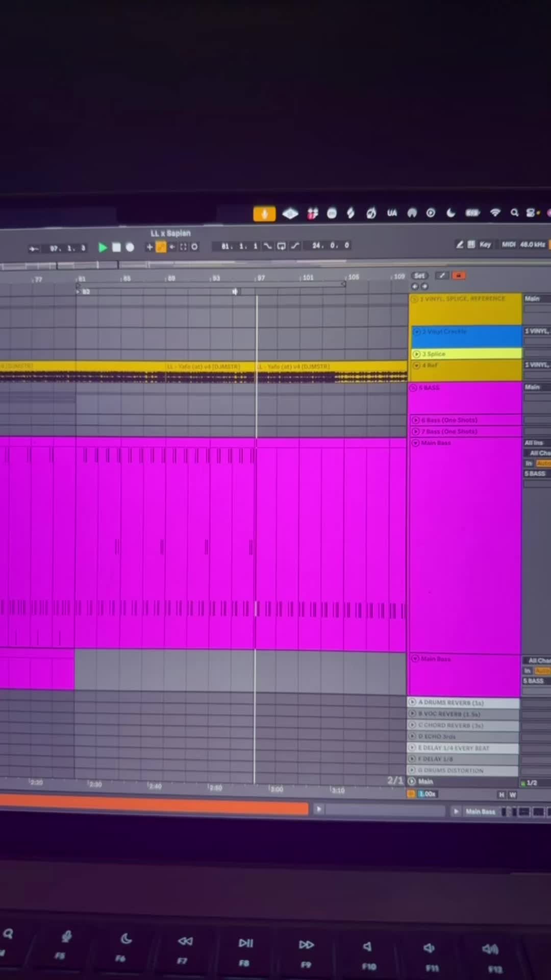This screenshot has height=980, width=551.
Task: Open the Main track 1/2 output dropdown
Action: tap(535, 783)
